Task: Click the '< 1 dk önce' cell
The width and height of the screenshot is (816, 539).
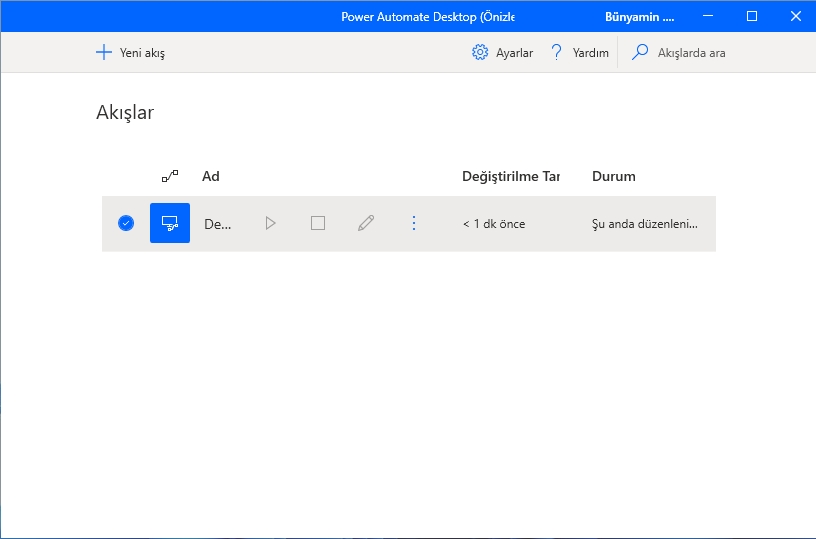Action: pos(494,224)
